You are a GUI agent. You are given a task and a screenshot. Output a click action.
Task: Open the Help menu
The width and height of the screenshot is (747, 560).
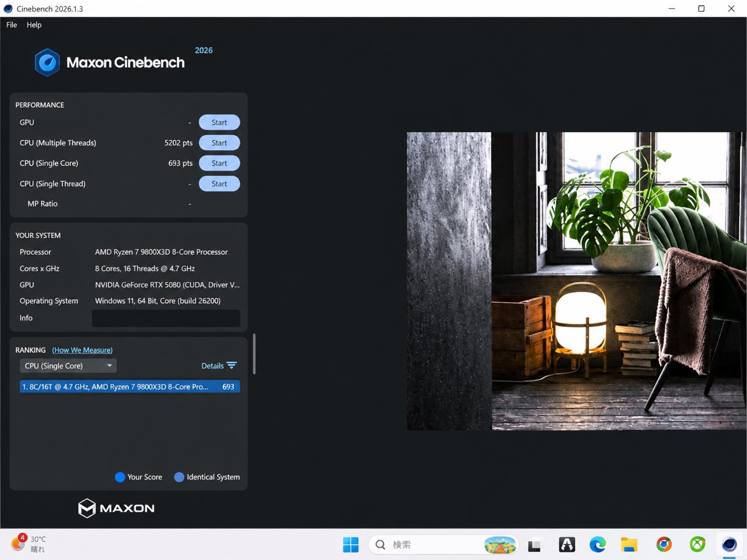pos(34,25)
